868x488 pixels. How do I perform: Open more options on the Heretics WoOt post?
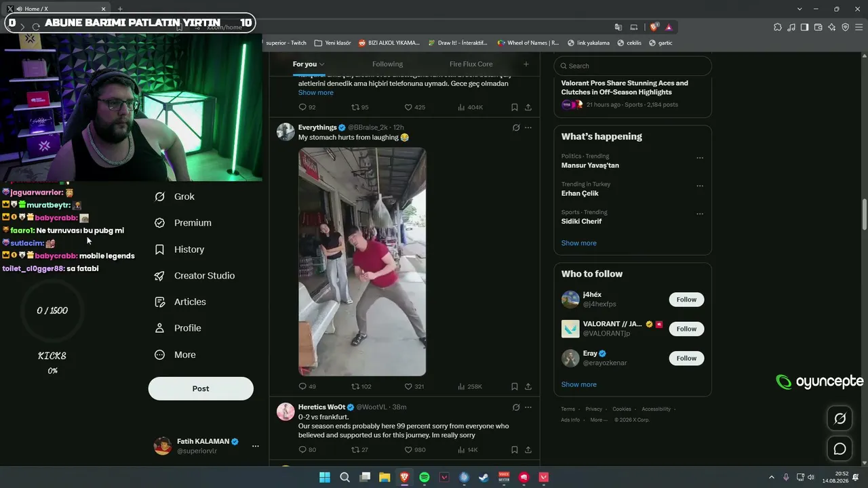(x=528, y=407)
